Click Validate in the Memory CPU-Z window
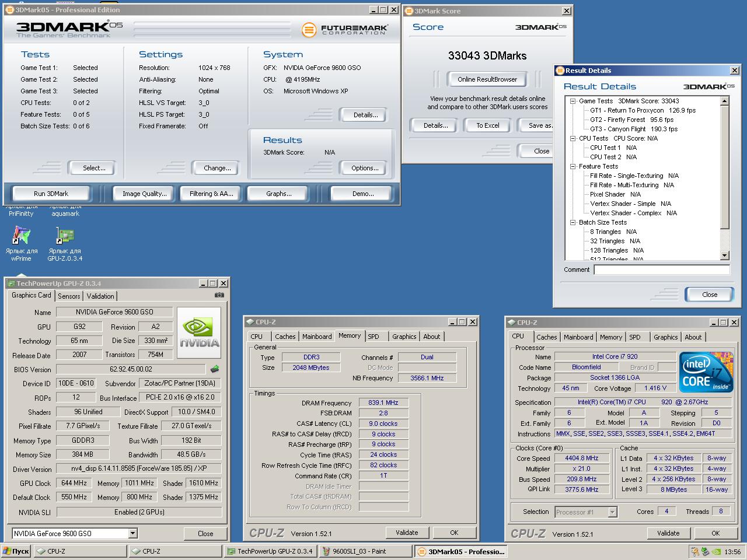This screenshot has height=560, width=747. point(407,533)
